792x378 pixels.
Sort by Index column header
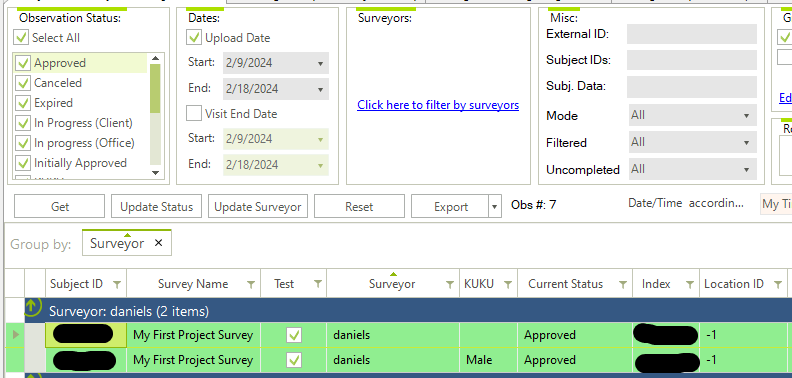click(656, 284)
